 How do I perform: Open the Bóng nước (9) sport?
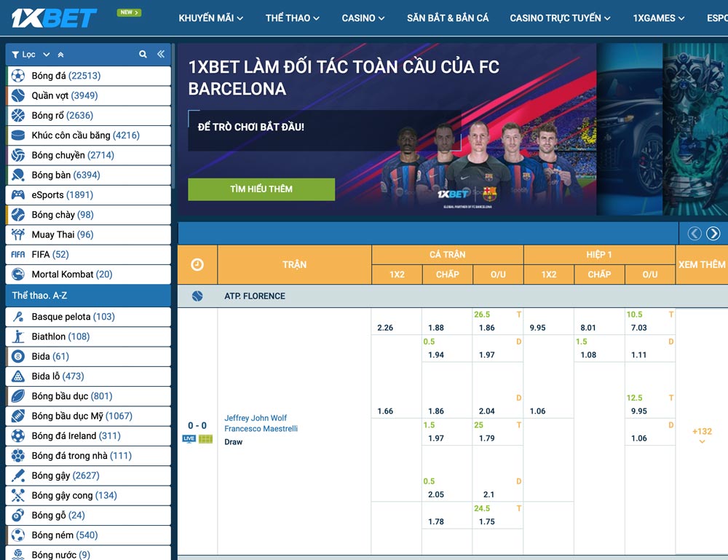88,553
